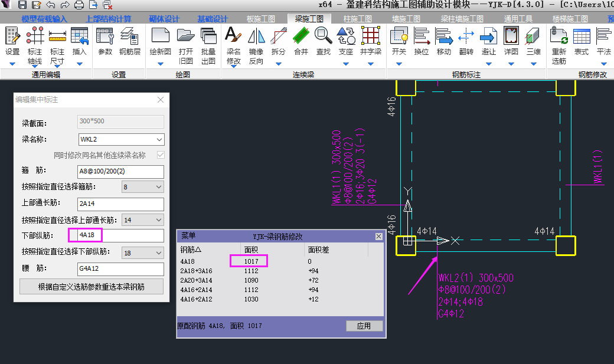Expand the arrow under 开关 button
The height and width of the screenshot is (364, 614).
399,64
